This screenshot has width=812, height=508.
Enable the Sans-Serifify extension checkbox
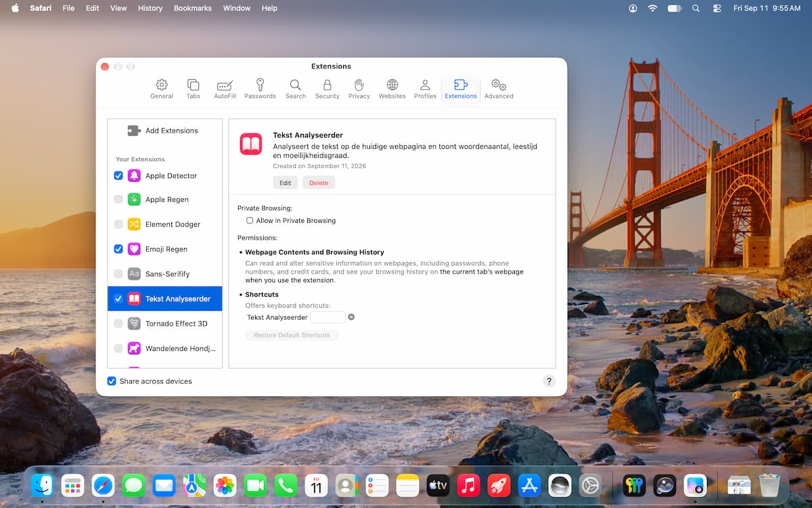coord(118,274)
